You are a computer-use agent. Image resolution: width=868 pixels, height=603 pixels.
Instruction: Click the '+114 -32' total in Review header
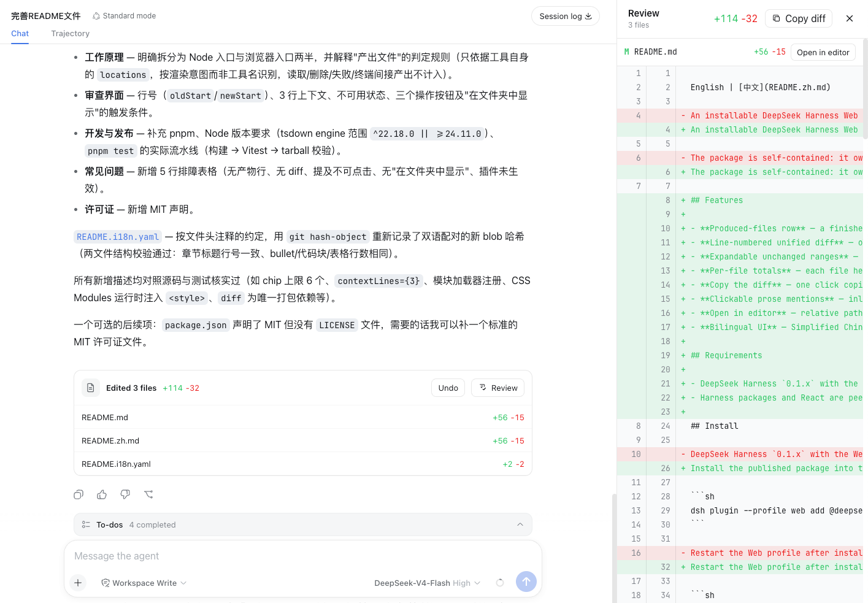point(735,18)
